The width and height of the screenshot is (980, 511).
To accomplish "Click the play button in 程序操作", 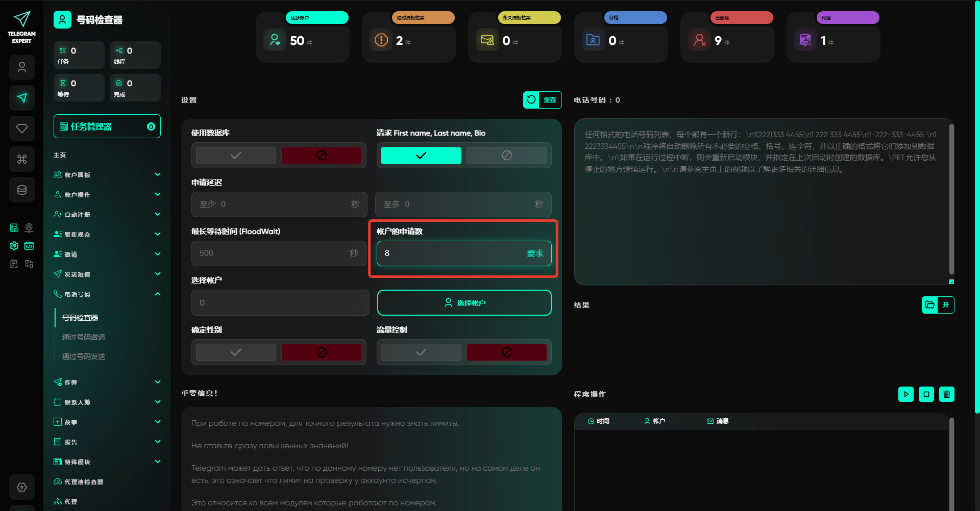I will 905,394.
